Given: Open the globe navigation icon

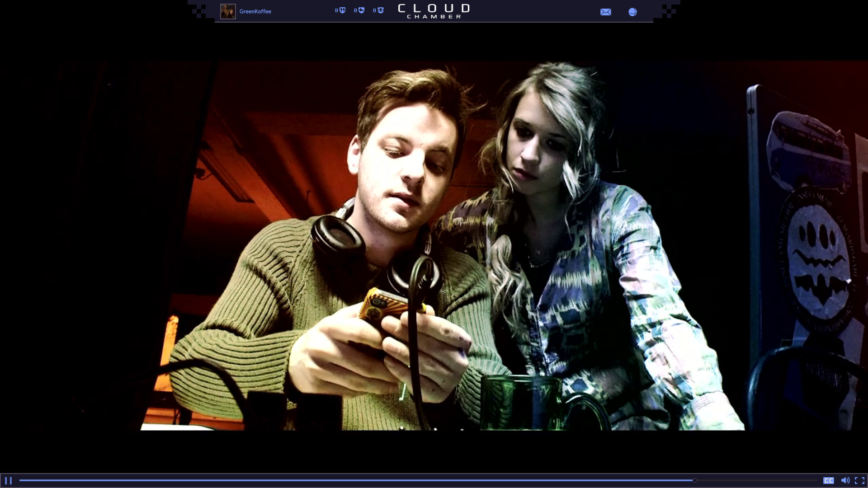Looking at the screenshot, I should pos(632,12).
